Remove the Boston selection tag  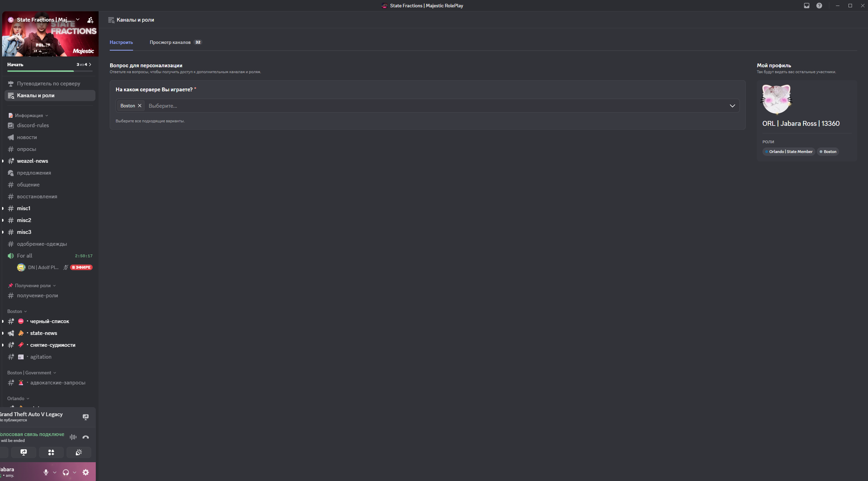(140, 106)
